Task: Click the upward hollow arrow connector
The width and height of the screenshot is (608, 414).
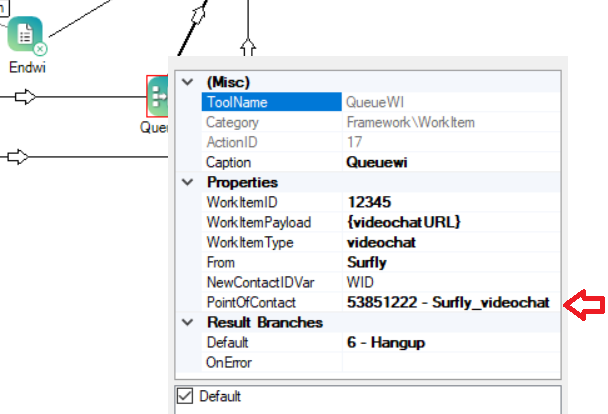Action: pos(249,46)
